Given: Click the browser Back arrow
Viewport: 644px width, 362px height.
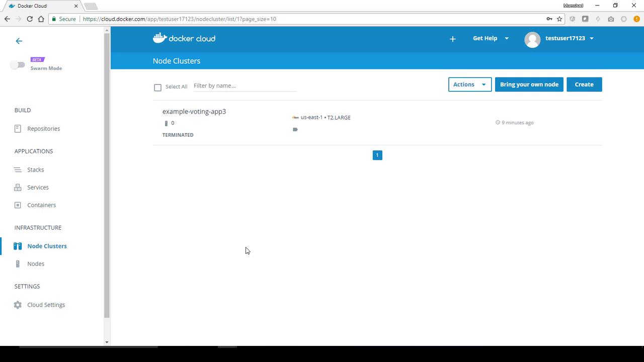Looking at the screenshot, I should [x=7, y=19].
